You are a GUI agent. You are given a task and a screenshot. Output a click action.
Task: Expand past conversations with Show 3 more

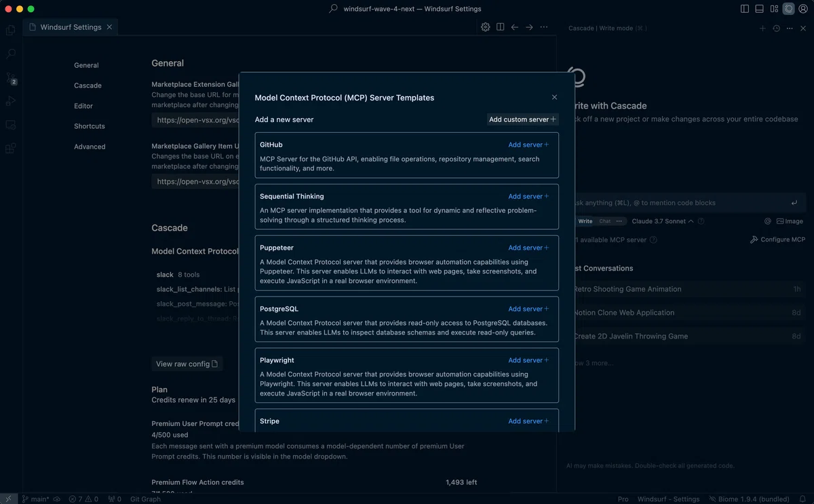593,363
